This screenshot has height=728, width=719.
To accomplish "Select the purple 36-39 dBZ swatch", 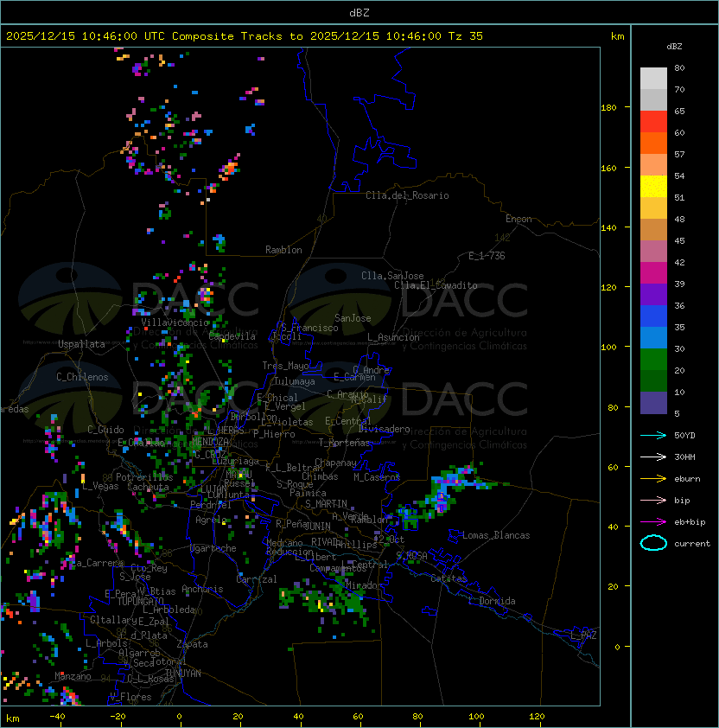I will (x=653, y=295).
